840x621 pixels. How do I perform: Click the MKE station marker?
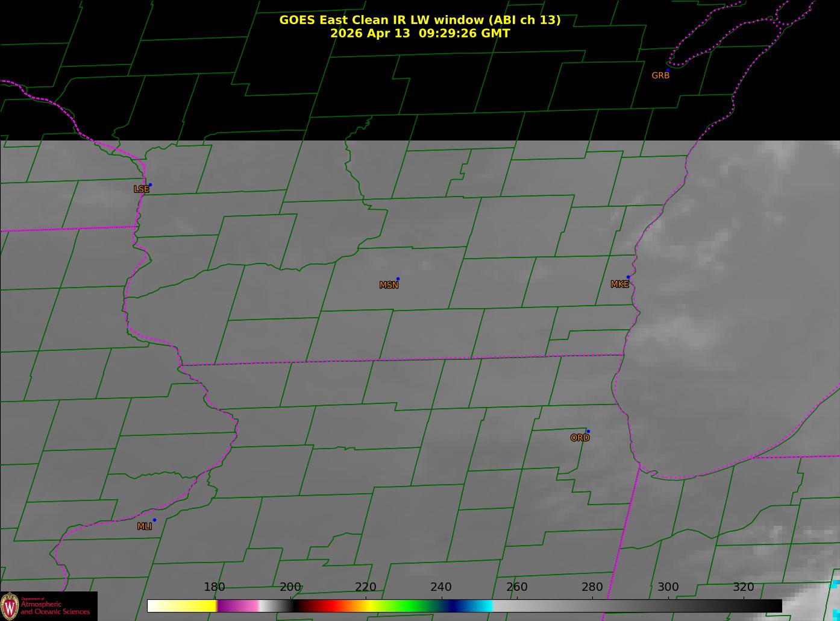click(x=628, y=277)
